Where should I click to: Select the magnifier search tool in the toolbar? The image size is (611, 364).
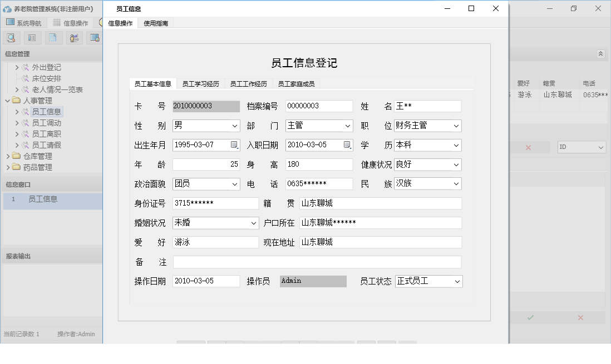click(x=11, y=37)
